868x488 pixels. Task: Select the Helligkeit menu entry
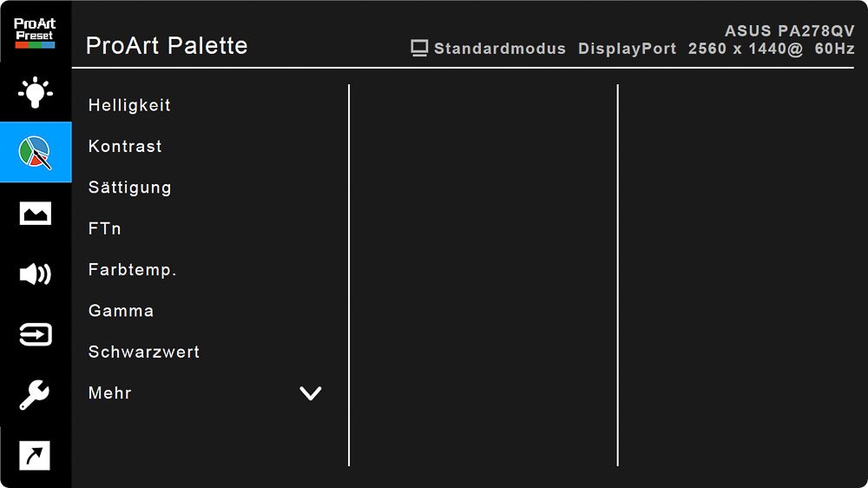[x=129, y=105]
